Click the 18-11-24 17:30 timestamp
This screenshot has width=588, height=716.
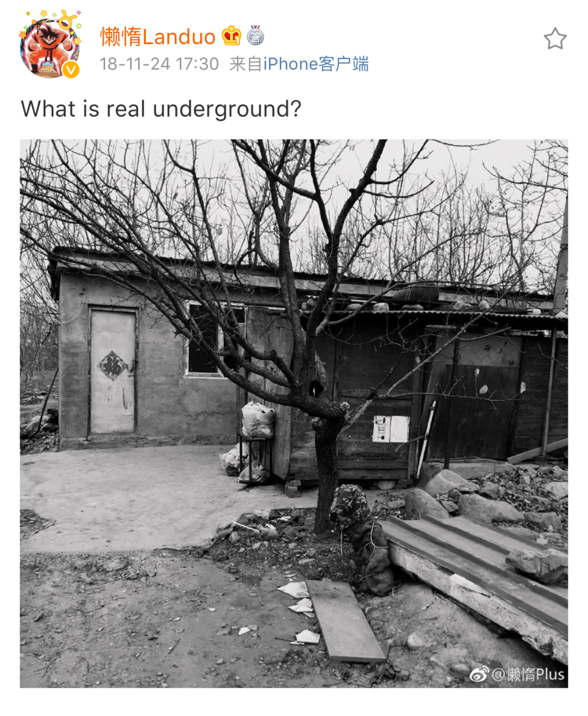(159, 64)
